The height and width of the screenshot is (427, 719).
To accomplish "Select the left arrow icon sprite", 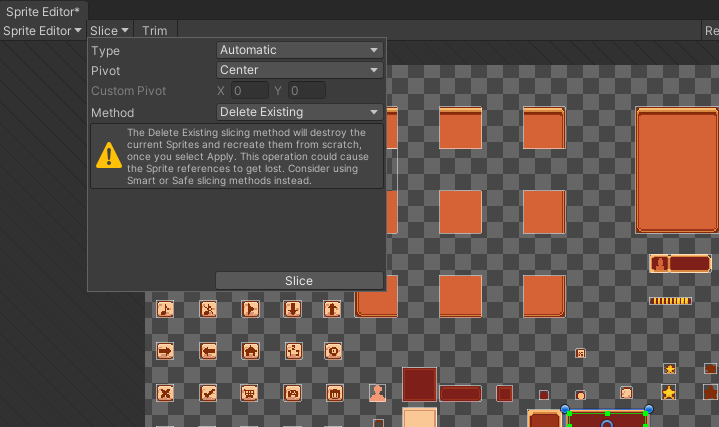I will tap(208, 351).
